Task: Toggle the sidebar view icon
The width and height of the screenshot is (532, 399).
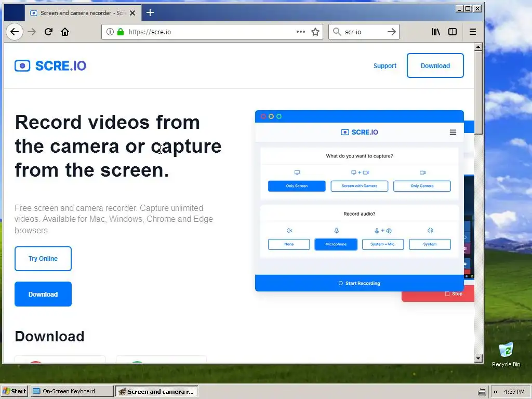Action: point(453,32)
